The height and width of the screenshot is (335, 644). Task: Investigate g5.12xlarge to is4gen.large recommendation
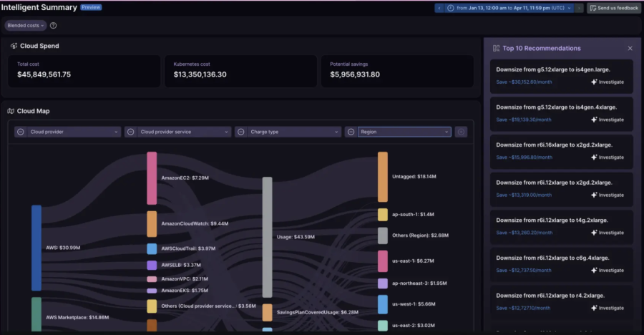[x=608, y=82]
